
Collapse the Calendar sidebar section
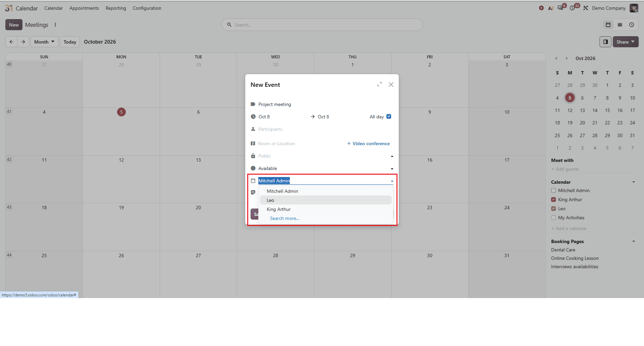coord(634,182)
